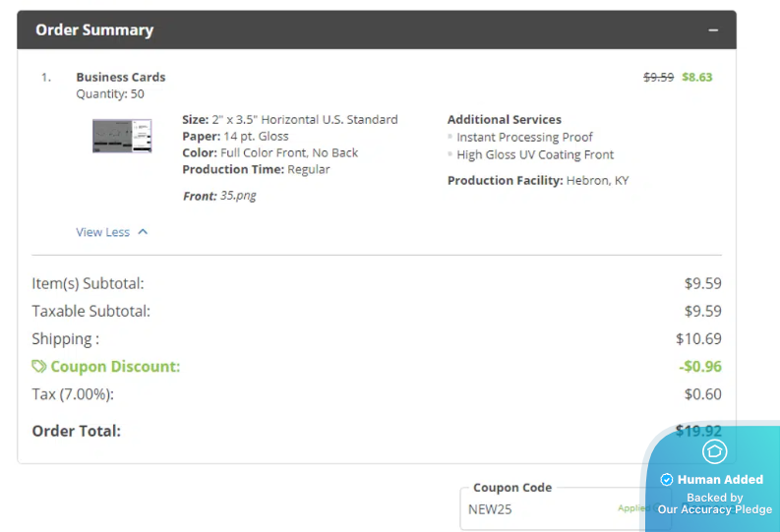Open the business card design thumbnail
This screenshot has width=780, height=532.
point(122,136)
